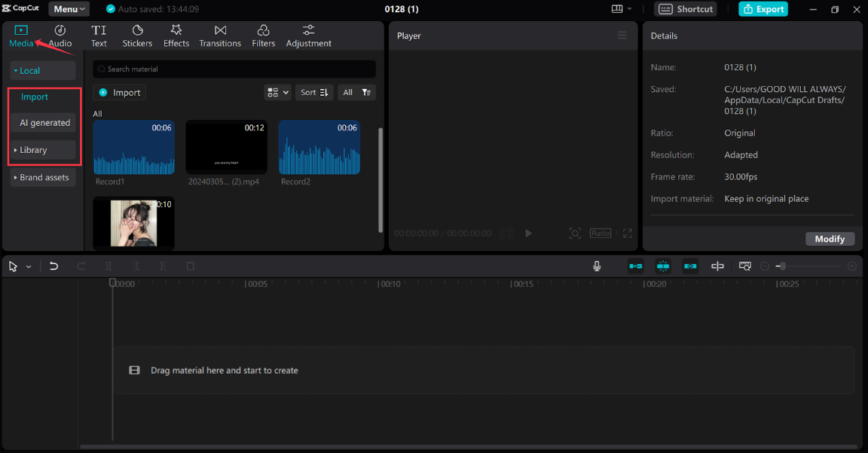Click the project title 0128 (1)
The height and width of the screenshot is (453, 868).
click(x=402, y=9)
